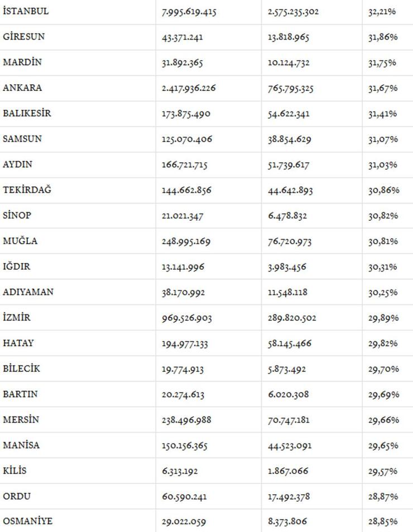Select MERSİN amount 238.496.988
Viewport: 413px width, 532px height.
(x=186, y=420)
